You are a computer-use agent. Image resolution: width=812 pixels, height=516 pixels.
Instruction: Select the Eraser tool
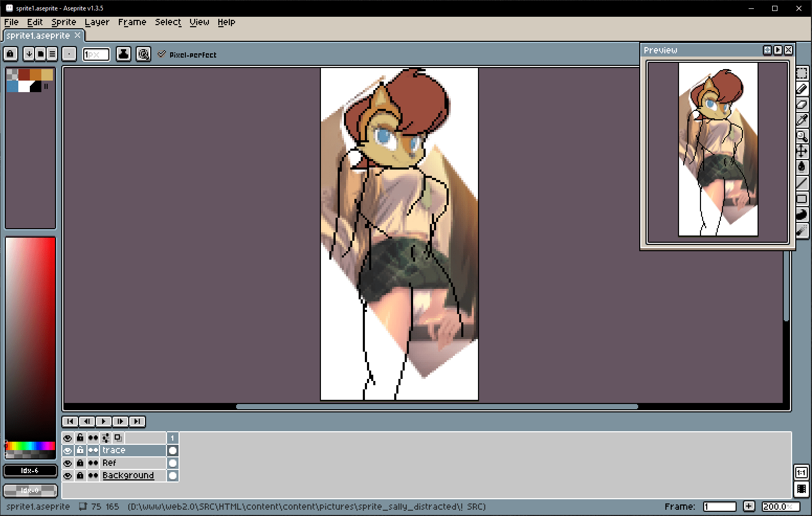(x=802, y=105)
